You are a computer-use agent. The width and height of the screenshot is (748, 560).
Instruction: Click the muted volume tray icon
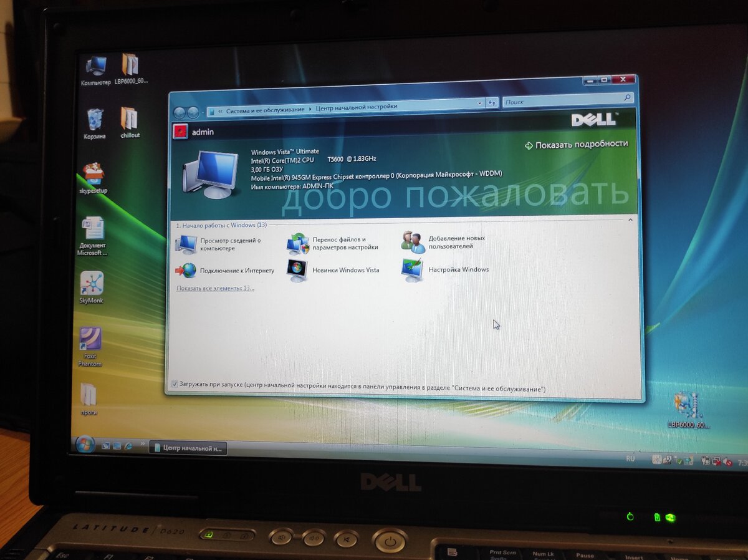click(727, 462)
